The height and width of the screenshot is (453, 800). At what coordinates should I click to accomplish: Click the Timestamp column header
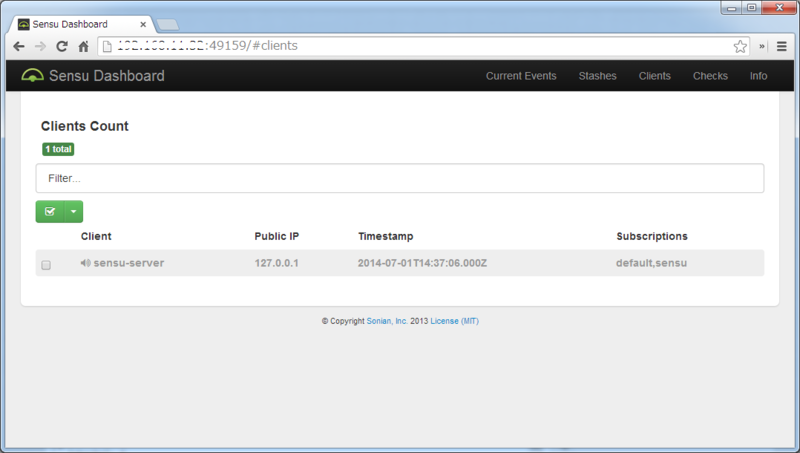pyautogui.click(x=386, y=236)
